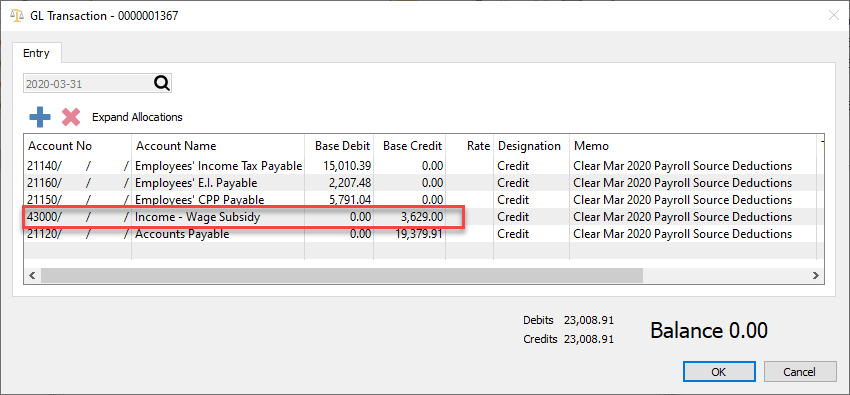Click the 15,010.39 debit cell
The height and width of the screenshot is (395, 850).
click(x=339, y=166)
